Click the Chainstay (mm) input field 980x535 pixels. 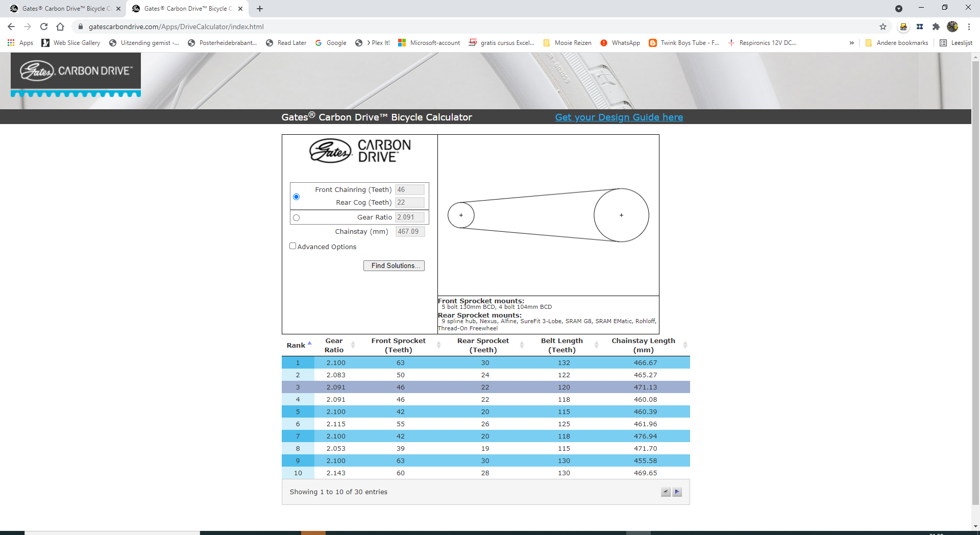pyautogui.click(x=410, y=231)
